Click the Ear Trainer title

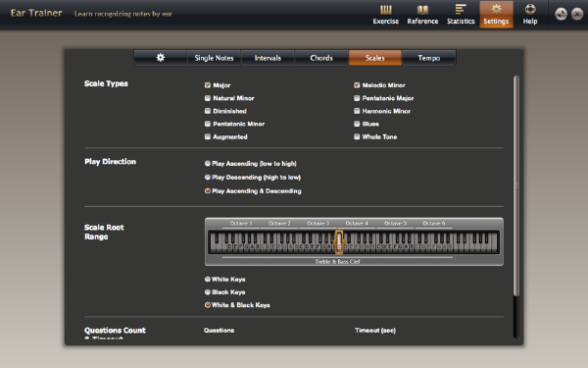pyautogui.click(x=36, y=13)
